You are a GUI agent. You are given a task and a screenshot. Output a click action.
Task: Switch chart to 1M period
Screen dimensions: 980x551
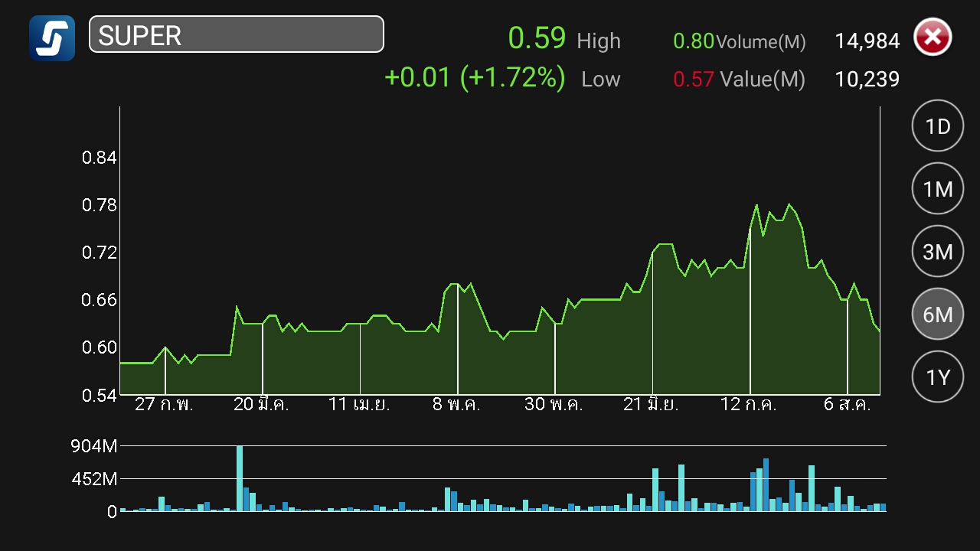click(938, 189)
